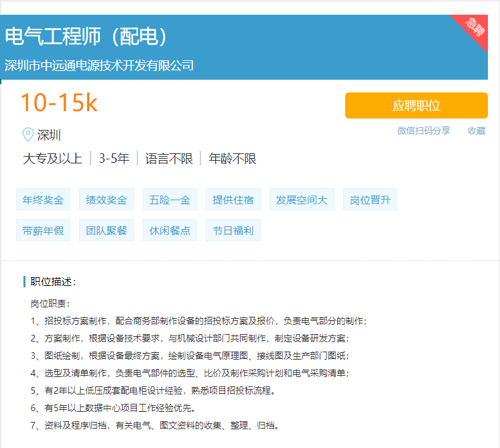Click the salary text 10-15k
The width and height of the screenshot is (500, 448).
tap(59, 102)
